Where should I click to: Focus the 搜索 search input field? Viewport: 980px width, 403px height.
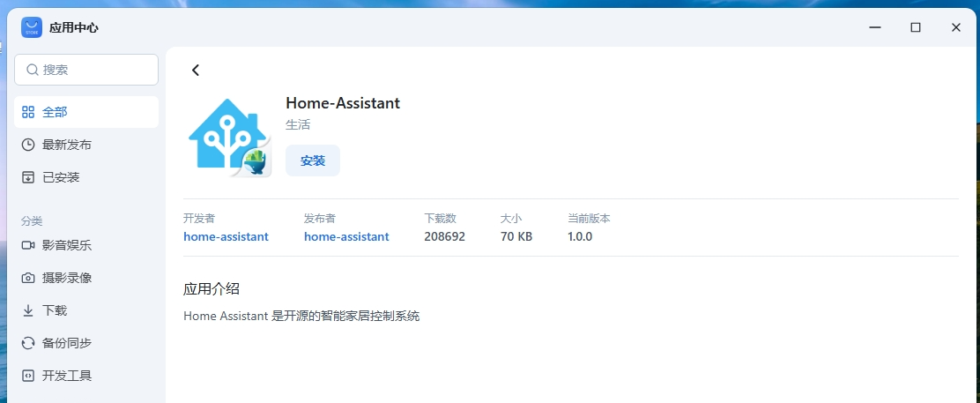pyautogui.click(x=86, y=70)
